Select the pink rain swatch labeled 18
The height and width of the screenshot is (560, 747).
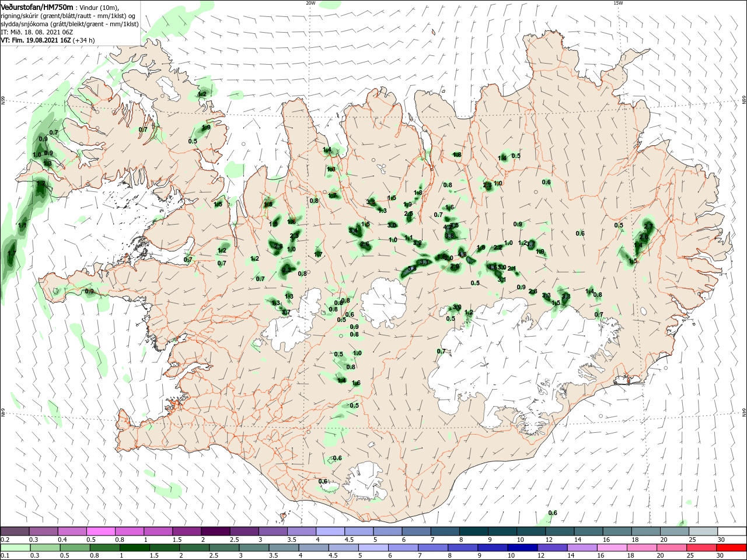tap(641, 548)
